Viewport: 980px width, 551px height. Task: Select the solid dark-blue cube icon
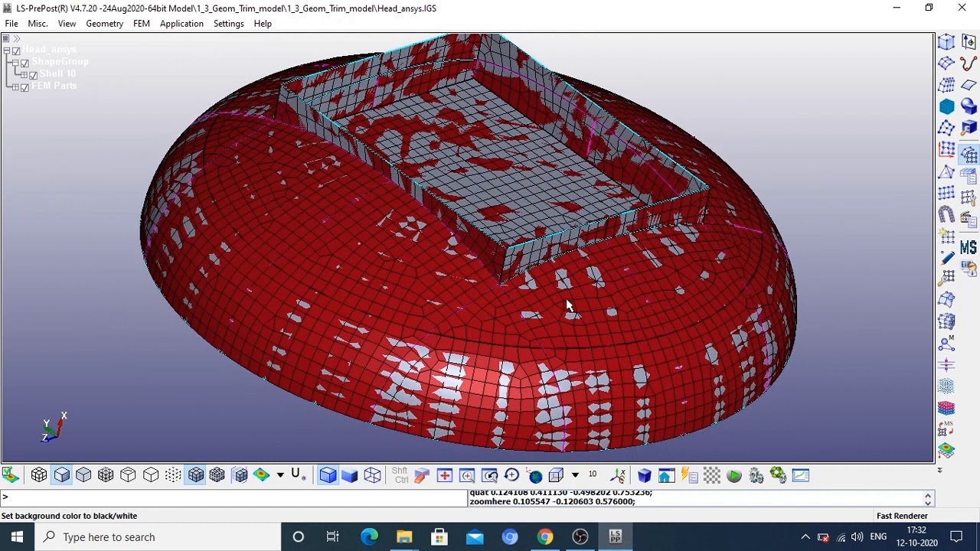point(350,475)
